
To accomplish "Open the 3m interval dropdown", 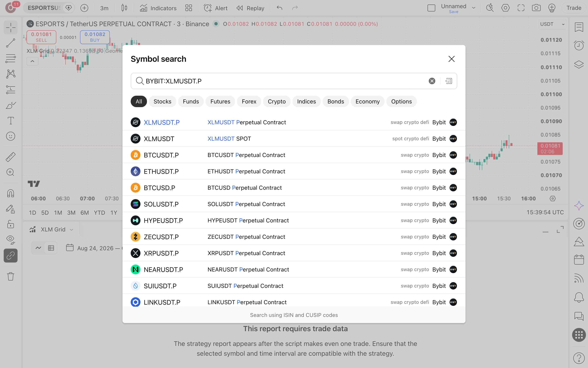I will point(104,8).
